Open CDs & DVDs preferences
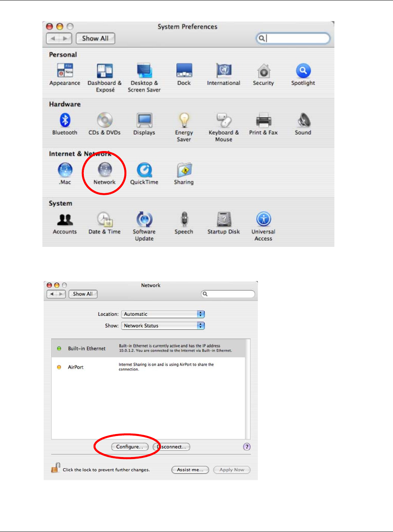This screenshot has height=532, width=393. point(104,124)
